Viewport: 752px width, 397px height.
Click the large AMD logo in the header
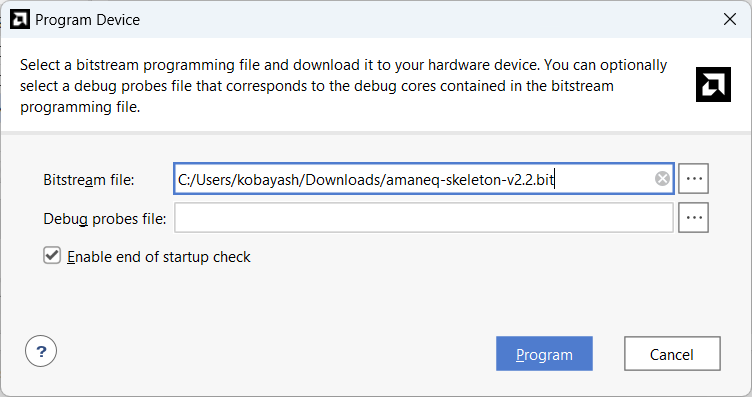click(x=713, y=84)
